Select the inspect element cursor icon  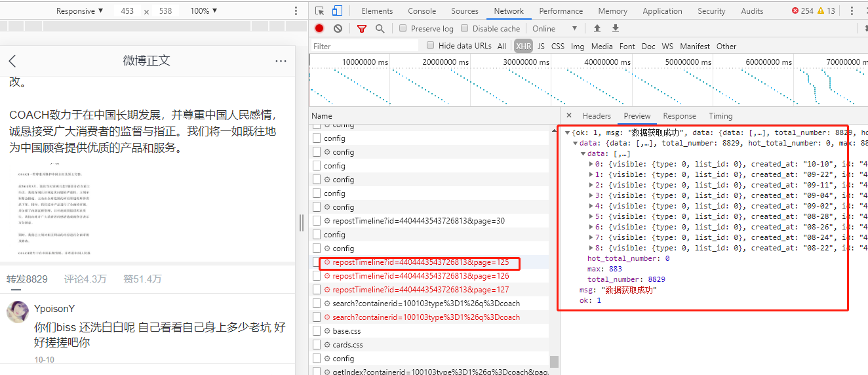tap(319, 10)
